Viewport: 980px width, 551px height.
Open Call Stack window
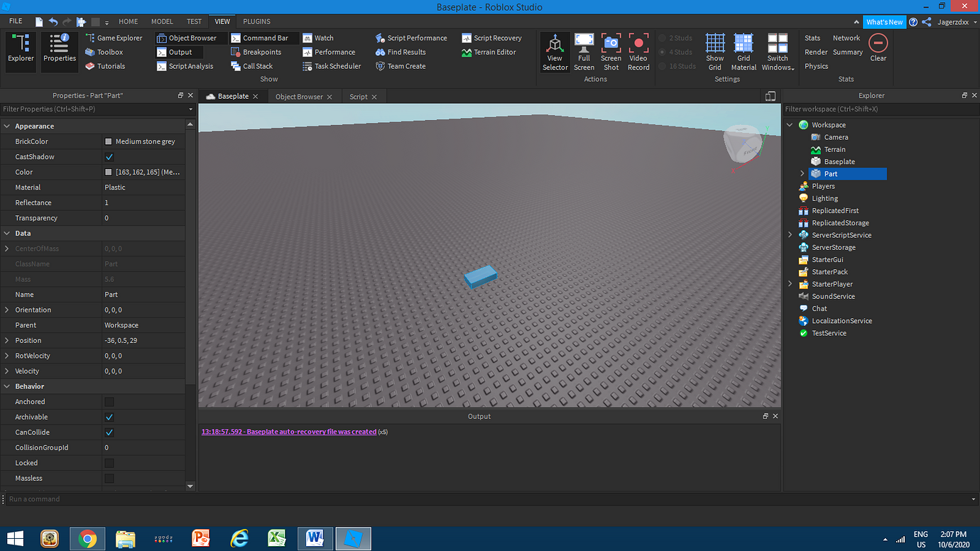click(x=251, y=66)
